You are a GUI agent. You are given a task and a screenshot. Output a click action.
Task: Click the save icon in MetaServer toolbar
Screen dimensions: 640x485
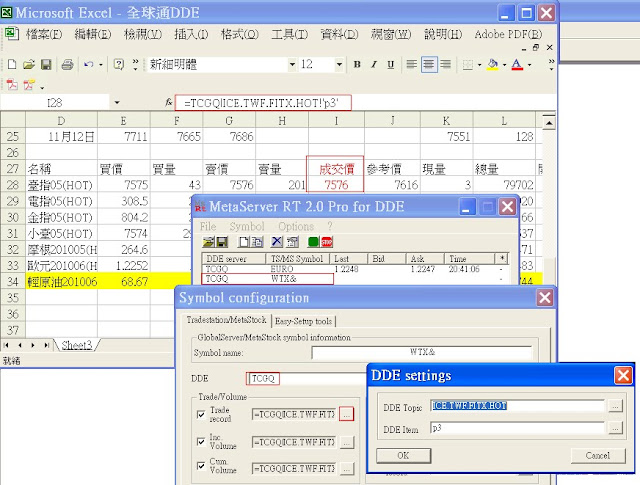click(222, 242)
